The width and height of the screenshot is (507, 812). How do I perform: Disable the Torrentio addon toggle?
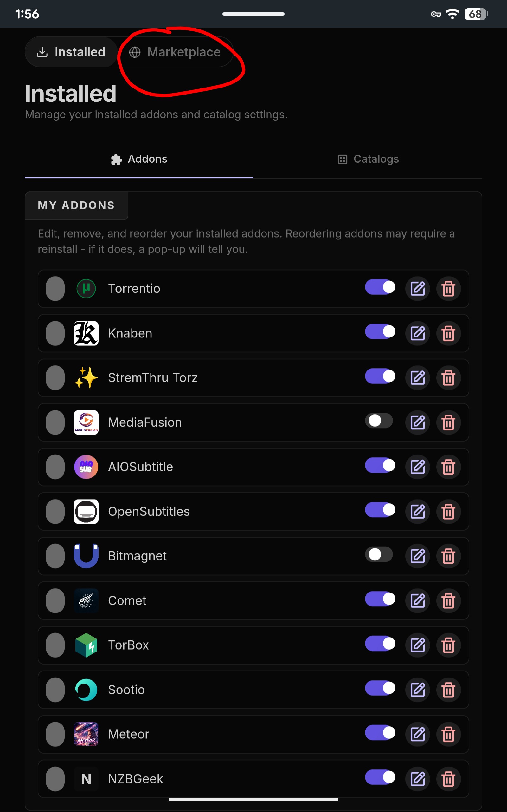[x=380, y=287]
